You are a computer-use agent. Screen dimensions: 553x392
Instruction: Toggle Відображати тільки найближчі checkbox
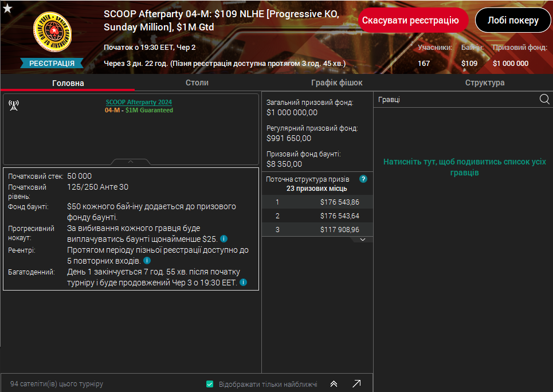point(210,384)
